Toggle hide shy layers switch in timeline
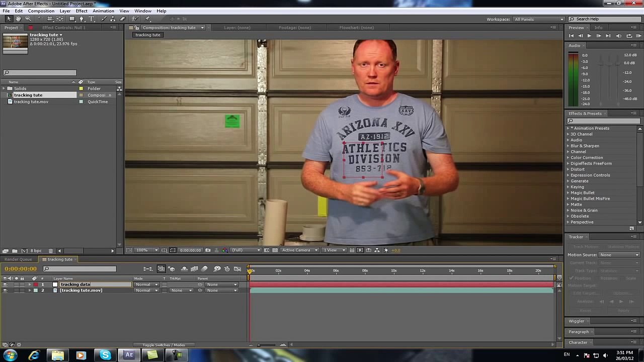Image resolution: width=644 pixels, height=362 pixels. [x=185, y=269]
